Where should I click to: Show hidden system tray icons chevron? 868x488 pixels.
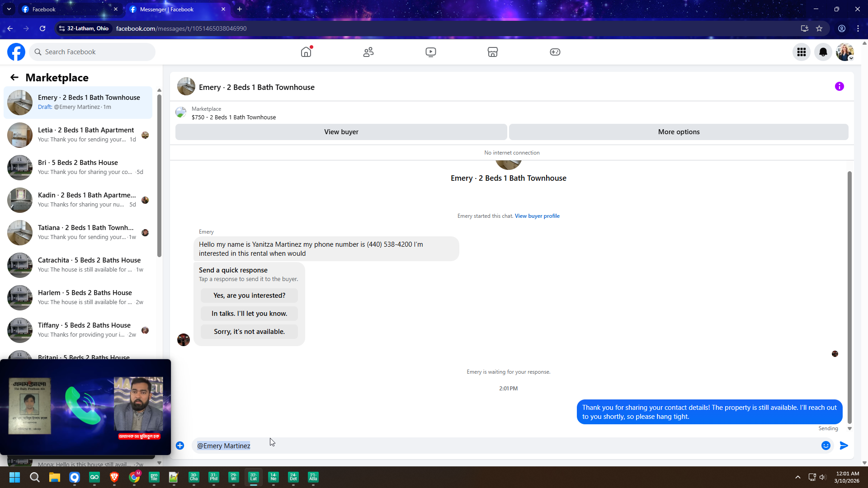pos(797,477)
